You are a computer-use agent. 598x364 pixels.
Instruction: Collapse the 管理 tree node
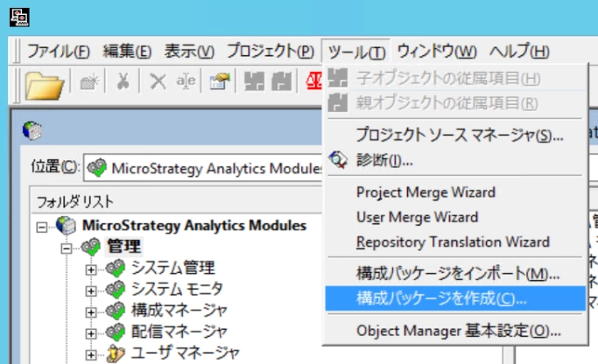point(67,248)
